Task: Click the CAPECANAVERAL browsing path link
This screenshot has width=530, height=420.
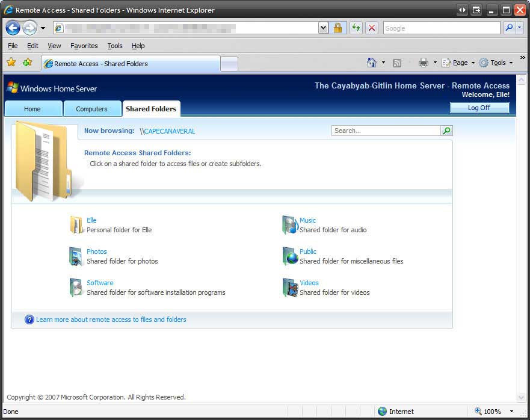Action: 168,131
